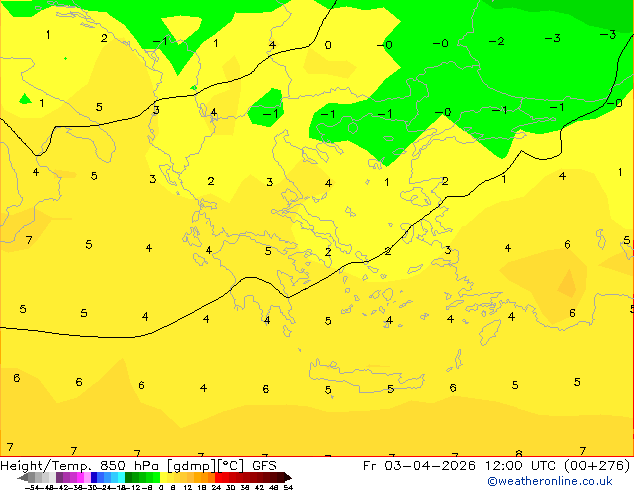This screenshot has width=634, height=490.
Task: Open the weatheronline.co.uk copyright link
Action: point(549,481)
